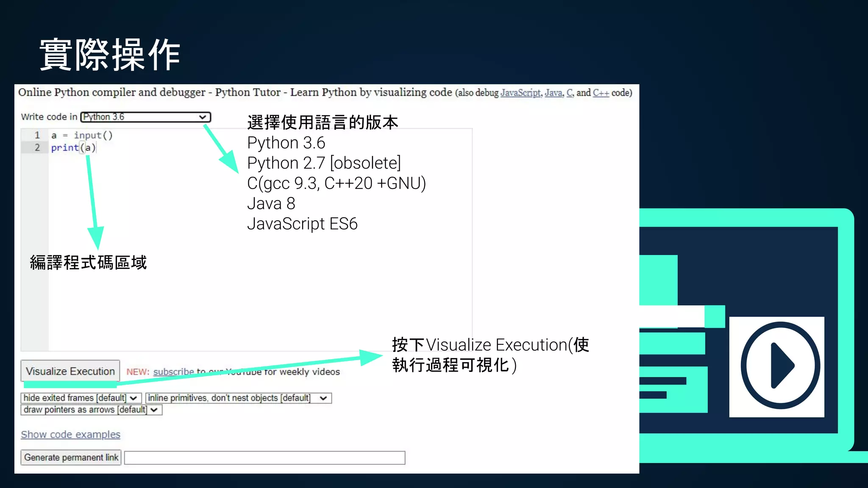Follow the JavaScript link in header

pyautogui.click(x=520, y=92)
